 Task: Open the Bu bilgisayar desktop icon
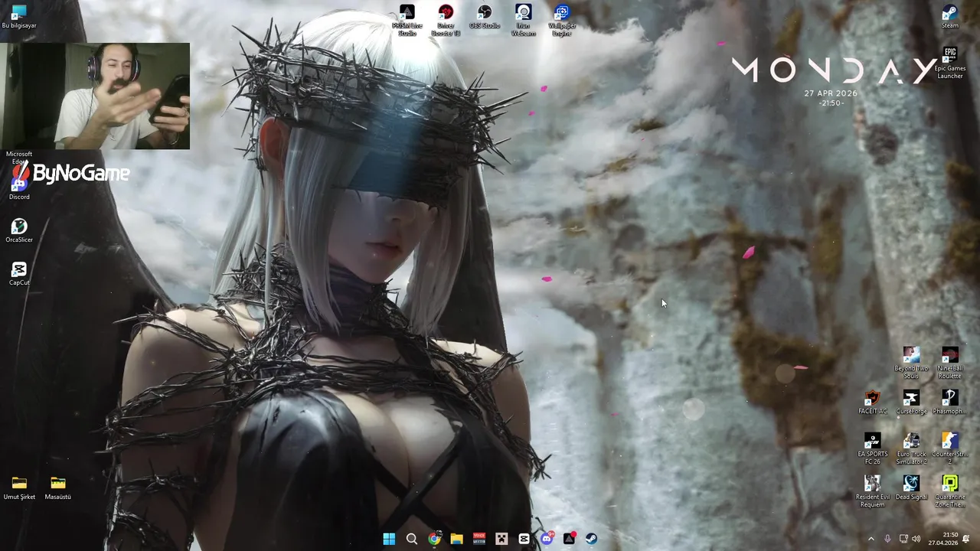[19, 17]
